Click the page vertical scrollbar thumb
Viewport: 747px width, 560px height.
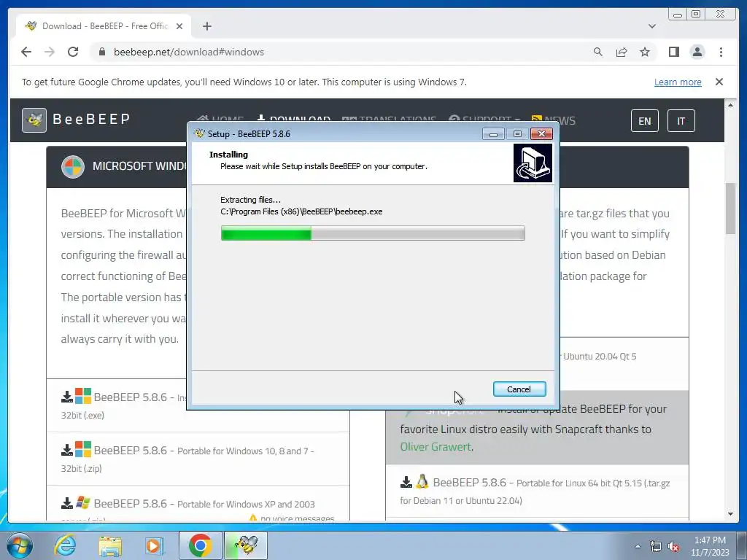[x=731, y=208]
